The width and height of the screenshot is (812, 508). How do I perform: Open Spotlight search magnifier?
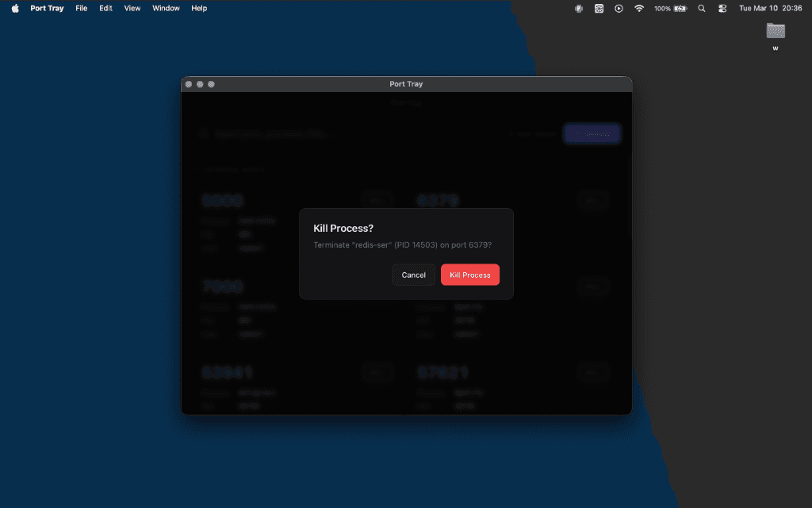click(701, 8)
